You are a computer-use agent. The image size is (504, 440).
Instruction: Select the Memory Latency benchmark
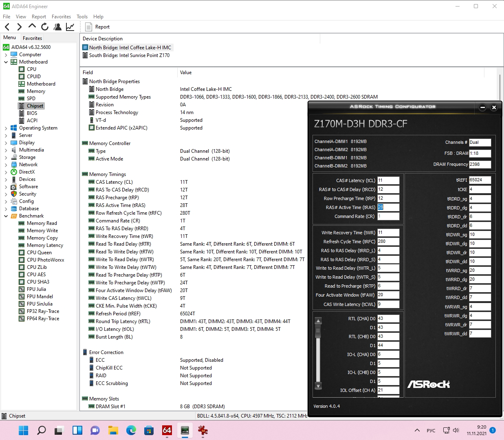[x=45, y=245]
